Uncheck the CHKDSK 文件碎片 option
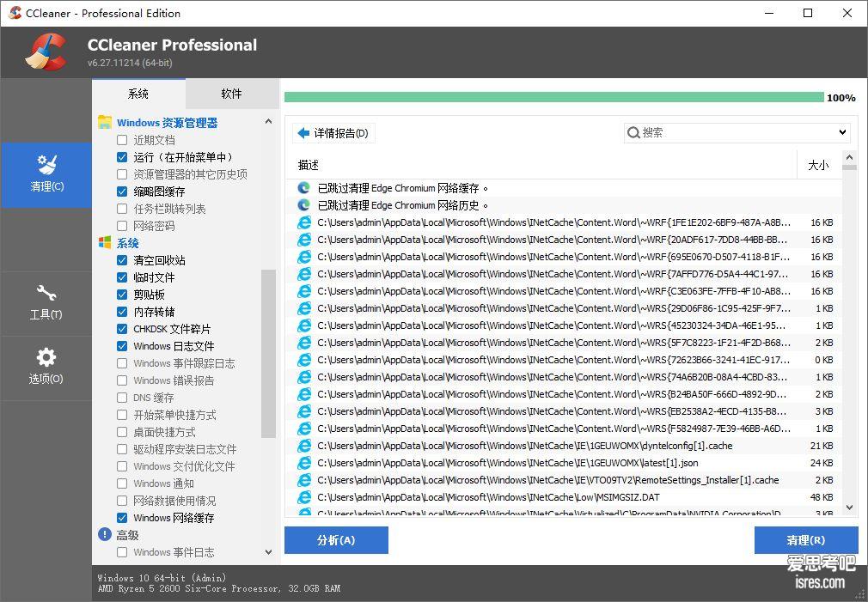 (122, 329)
